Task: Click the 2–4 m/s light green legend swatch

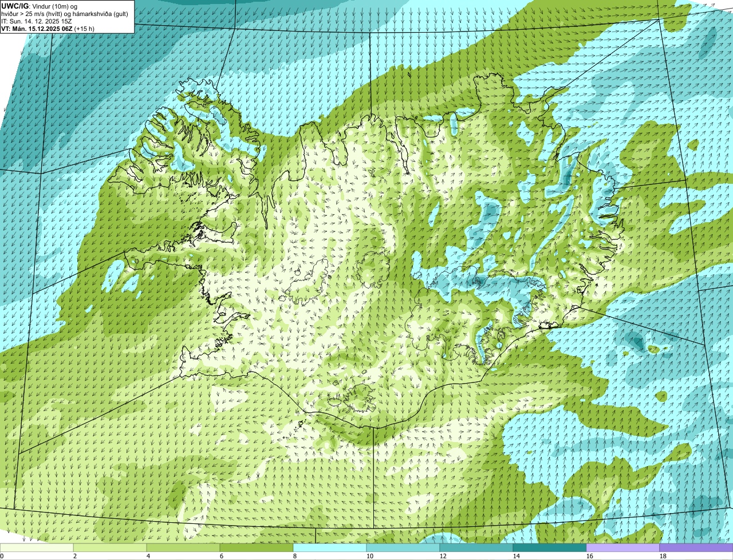Action: pyautogui.click(x=110, y=547)
